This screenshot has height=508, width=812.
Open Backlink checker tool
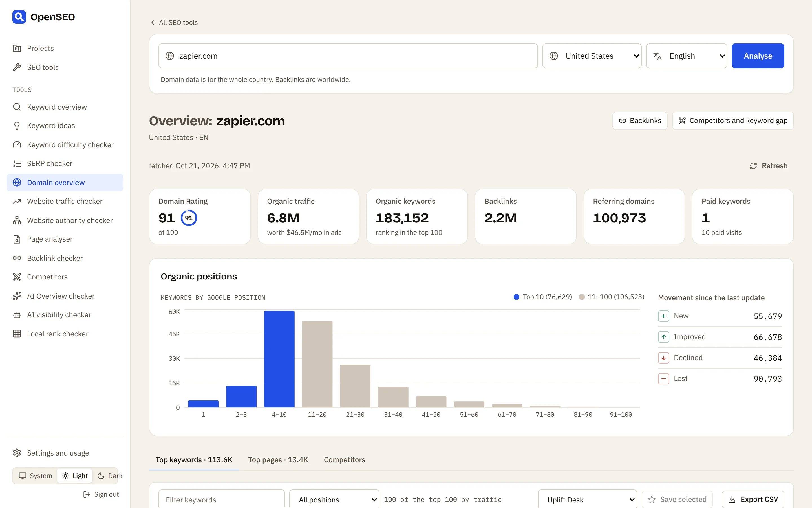tap(65, 258)
